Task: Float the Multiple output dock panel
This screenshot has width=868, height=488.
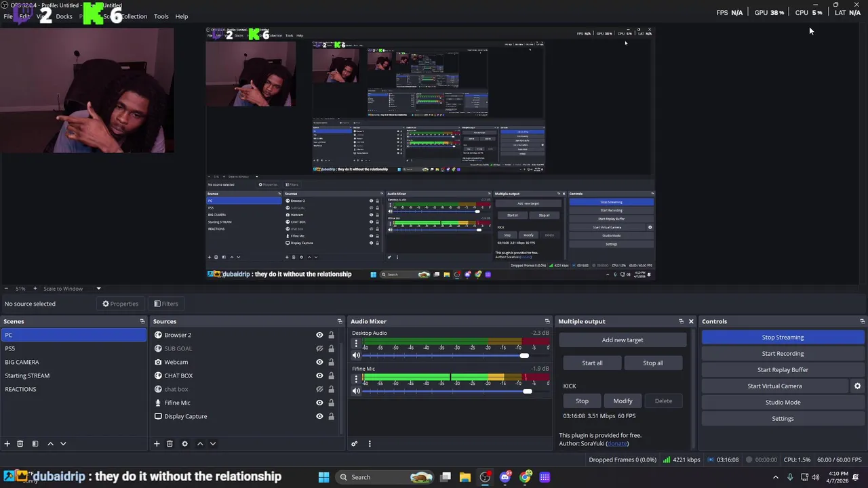Action: (x=681, y=321)
